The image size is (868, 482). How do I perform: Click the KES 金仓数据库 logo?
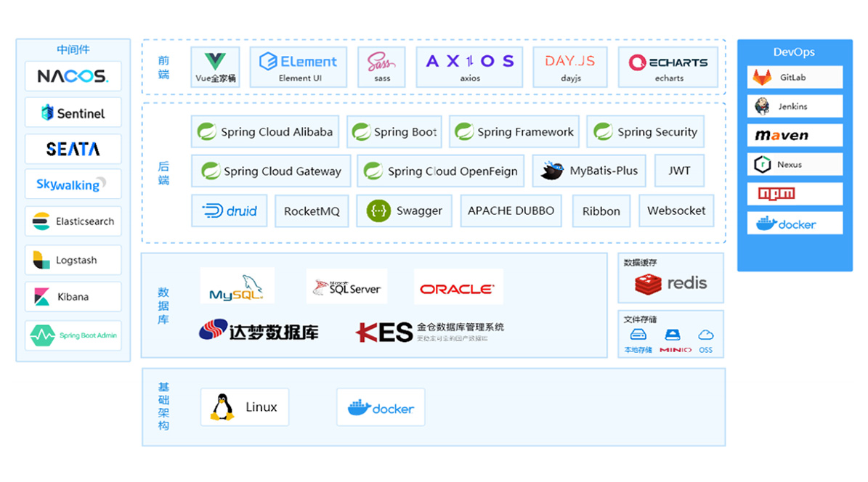[429, 332]
